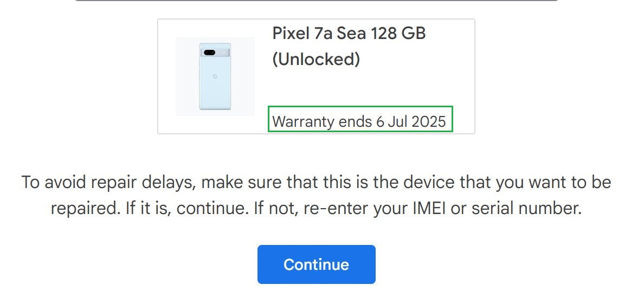The image size is (644, 291).
Task: Click the camera bar on phone image
Action: pyautogui.click(x=215, y=53)
